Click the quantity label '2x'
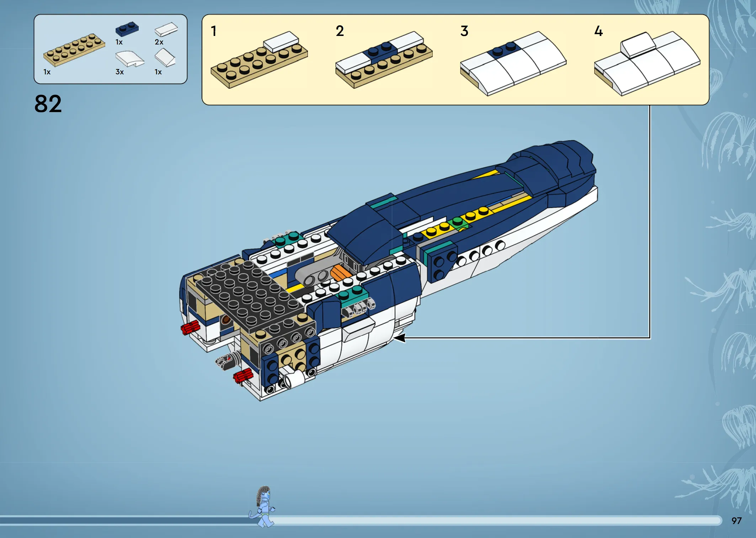756x538 pixels. [x=159, y=42]
